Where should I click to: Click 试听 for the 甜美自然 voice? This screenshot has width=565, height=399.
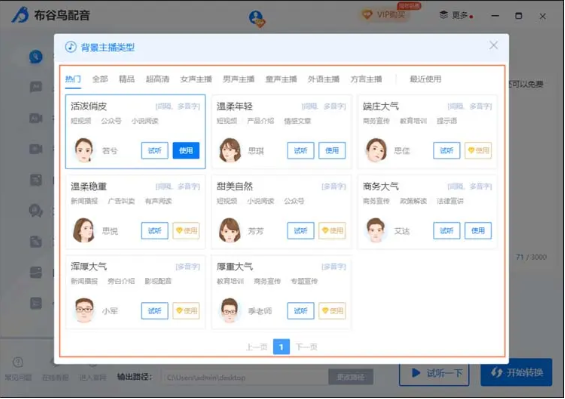301,231
